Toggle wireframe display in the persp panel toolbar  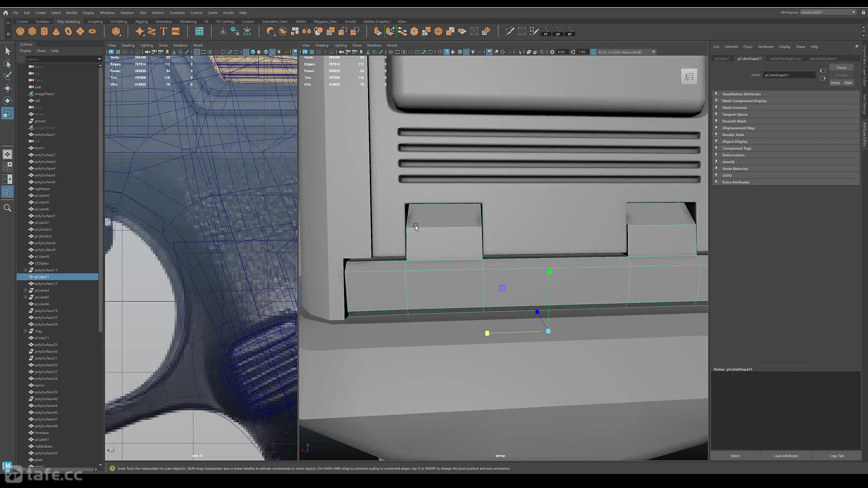(440, 52)
